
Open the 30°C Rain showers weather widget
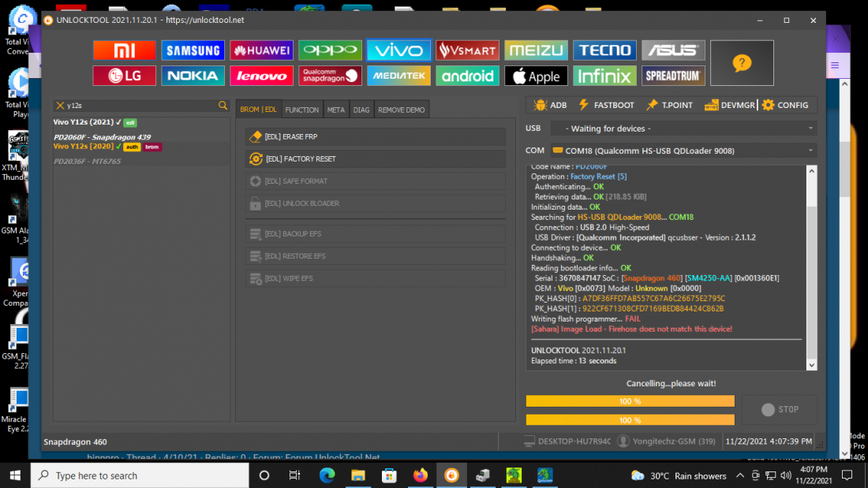[x=679, y=475]
